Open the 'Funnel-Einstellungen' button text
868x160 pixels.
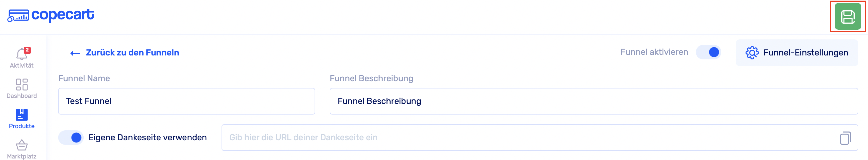806,53
